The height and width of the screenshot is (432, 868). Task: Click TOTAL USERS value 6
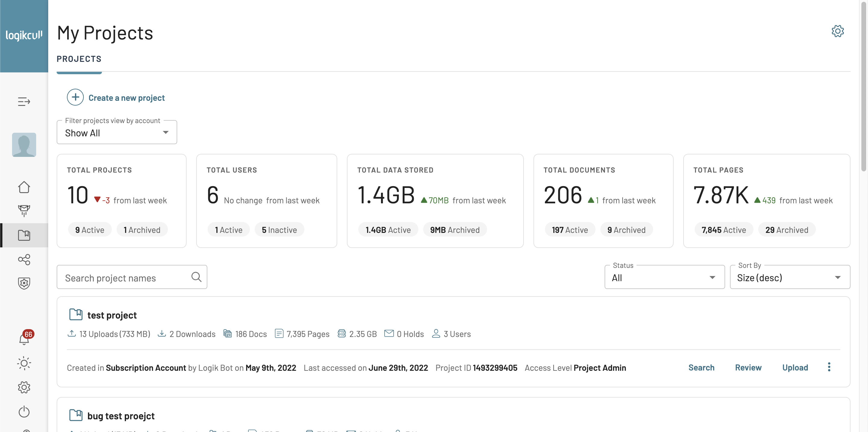[x=212, y=195]
